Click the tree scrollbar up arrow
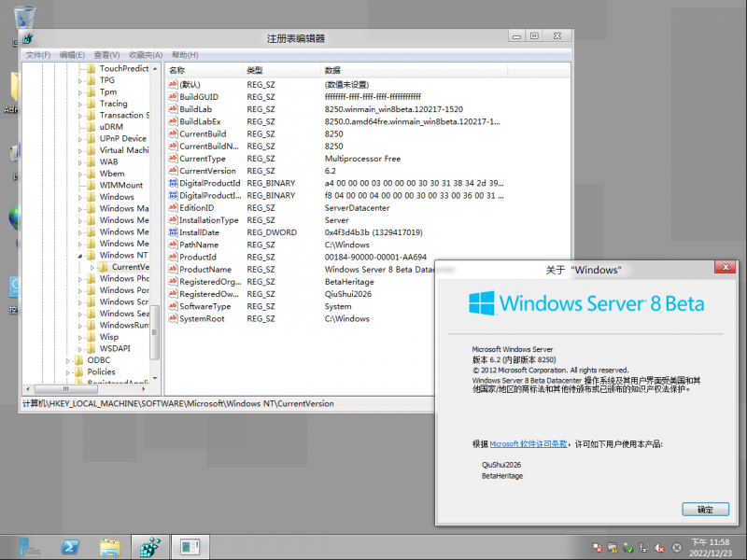This screenshot has width=747, height=560. [154, 68]
